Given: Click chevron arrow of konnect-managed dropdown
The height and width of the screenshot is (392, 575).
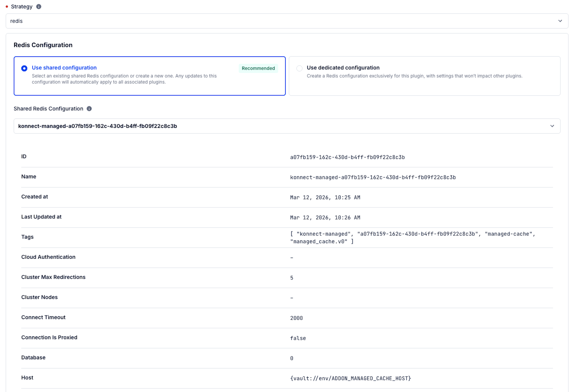Looking at the screenshot, I should [x=552, y=126].
